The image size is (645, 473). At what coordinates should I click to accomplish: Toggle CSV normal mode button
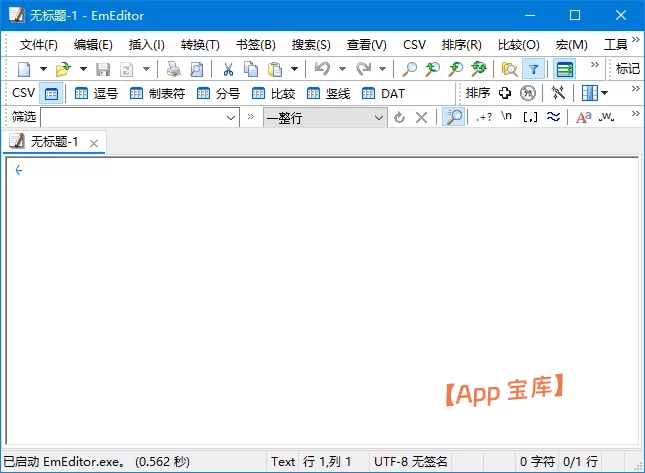coord(51,94)
